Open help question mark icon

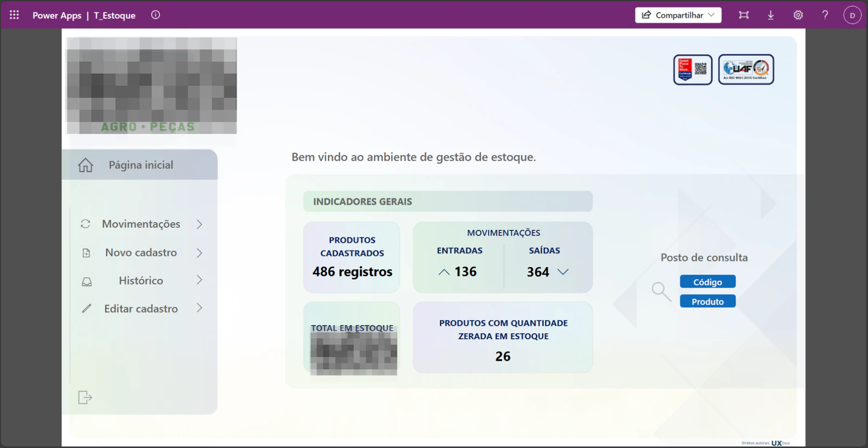pos(825,15)
